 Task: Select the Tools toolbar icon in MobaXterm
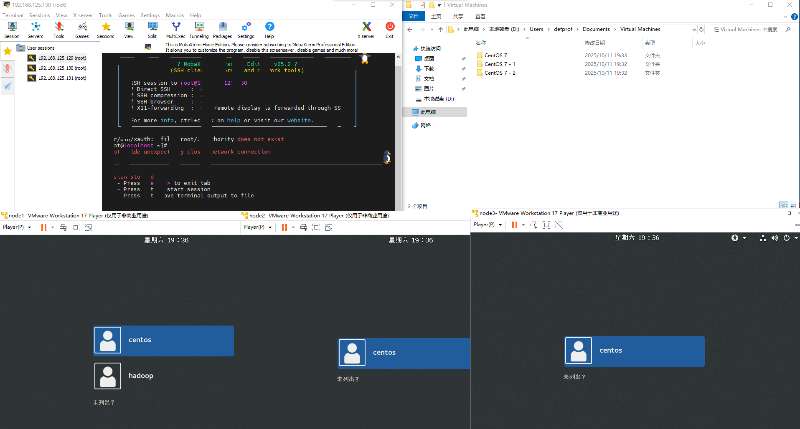[x=59, y=30]
